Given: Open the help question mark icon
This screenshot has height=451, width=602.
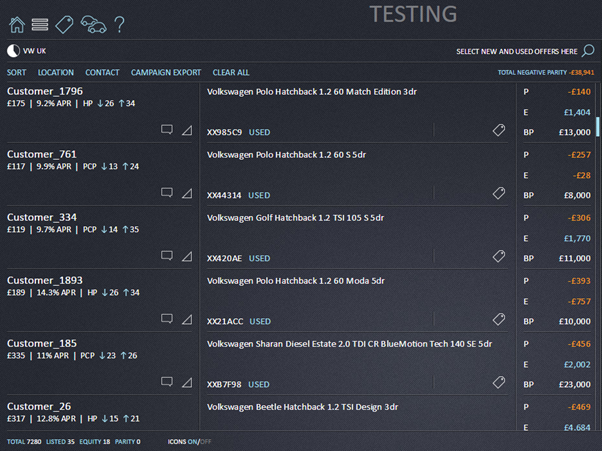Looking at the screenshot, I should click(119, 25).
